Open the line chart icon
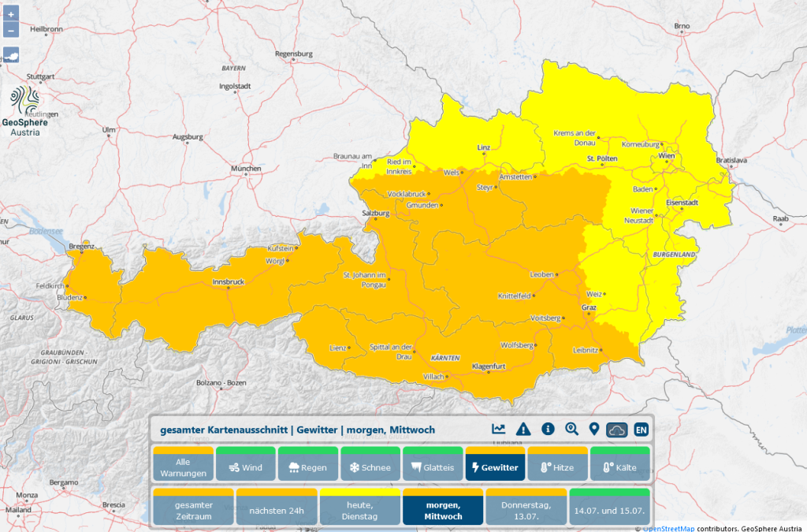 498,429
